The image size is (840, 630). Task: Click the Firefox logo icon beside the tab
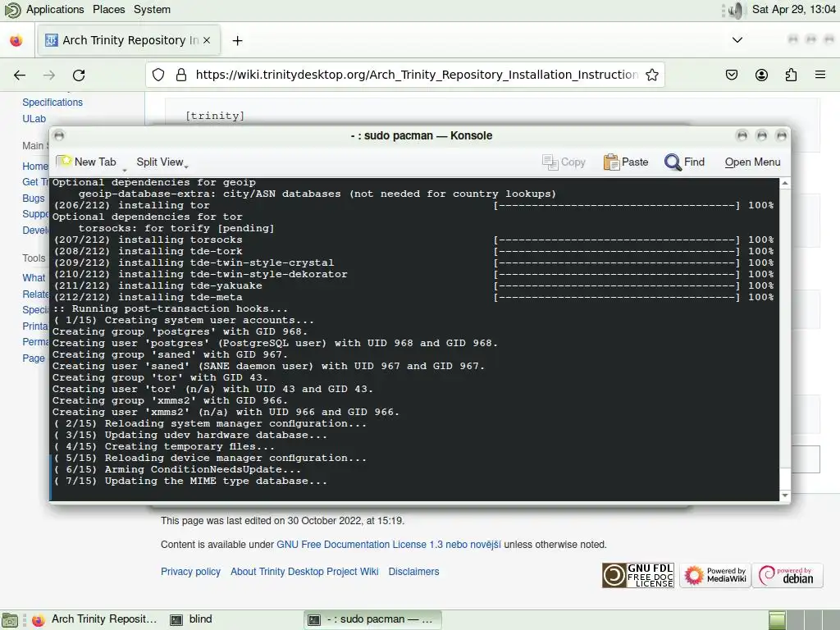16,41
